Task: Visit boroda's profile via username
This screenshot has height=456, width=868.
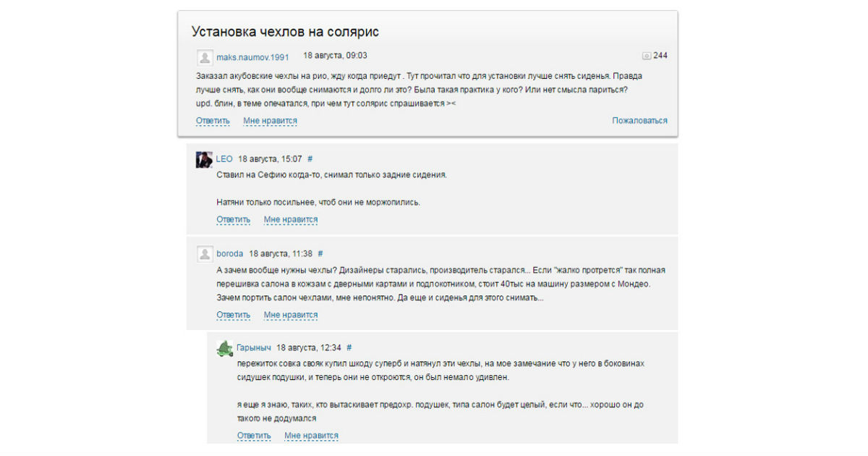Action: click(230, 253)
